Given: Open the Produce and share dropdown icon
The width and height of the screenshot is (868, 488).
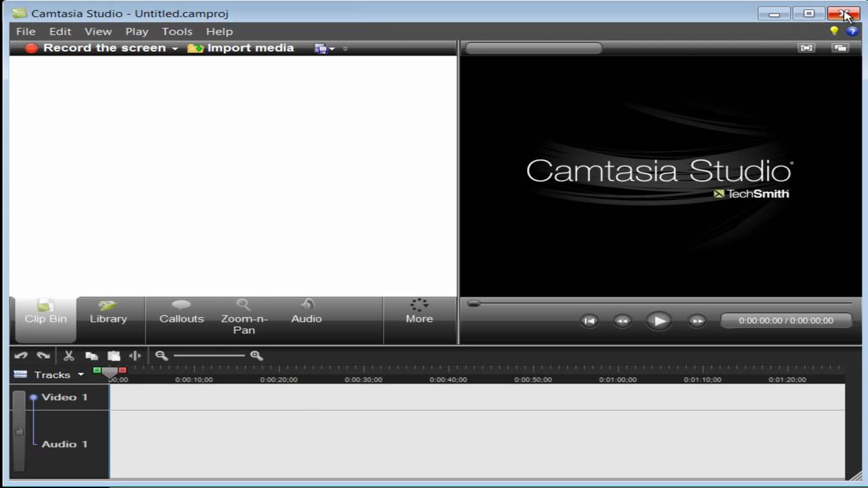Looking at the screenshot, I should coord(324,49).
